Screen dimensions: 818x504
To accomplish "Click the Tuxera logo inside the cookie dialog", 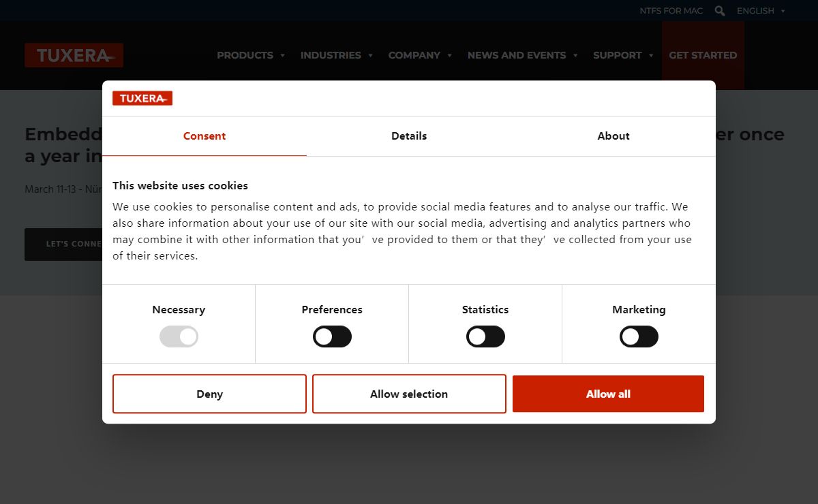I will click(142, 98).
